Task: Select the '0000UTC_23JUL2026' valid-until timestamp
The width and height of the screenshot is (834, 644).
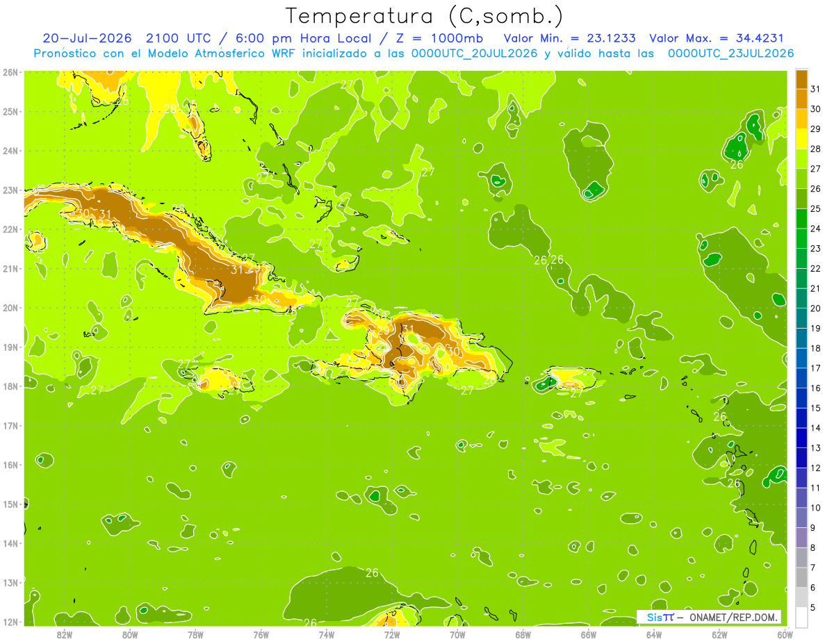Action: pos(730,53)
